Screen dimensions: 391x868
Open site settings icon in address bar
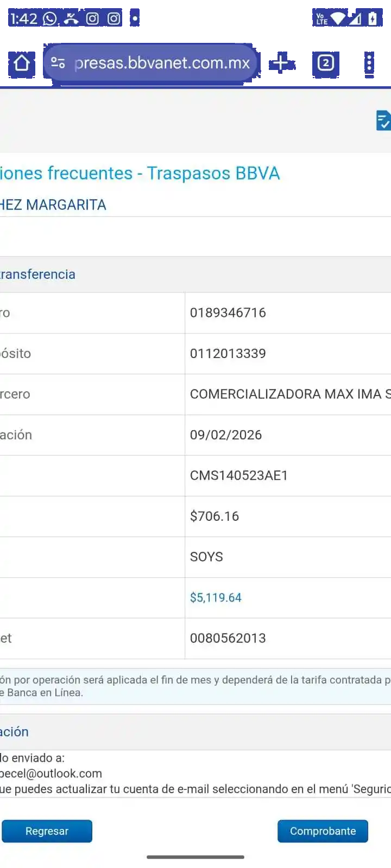point(58,63)
